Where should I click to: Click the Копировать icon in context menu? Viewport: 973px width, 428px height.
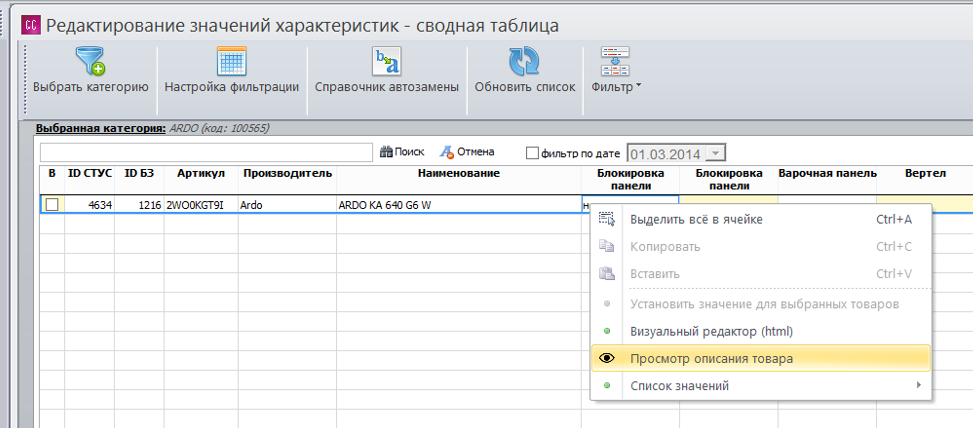tap(606, 246)
